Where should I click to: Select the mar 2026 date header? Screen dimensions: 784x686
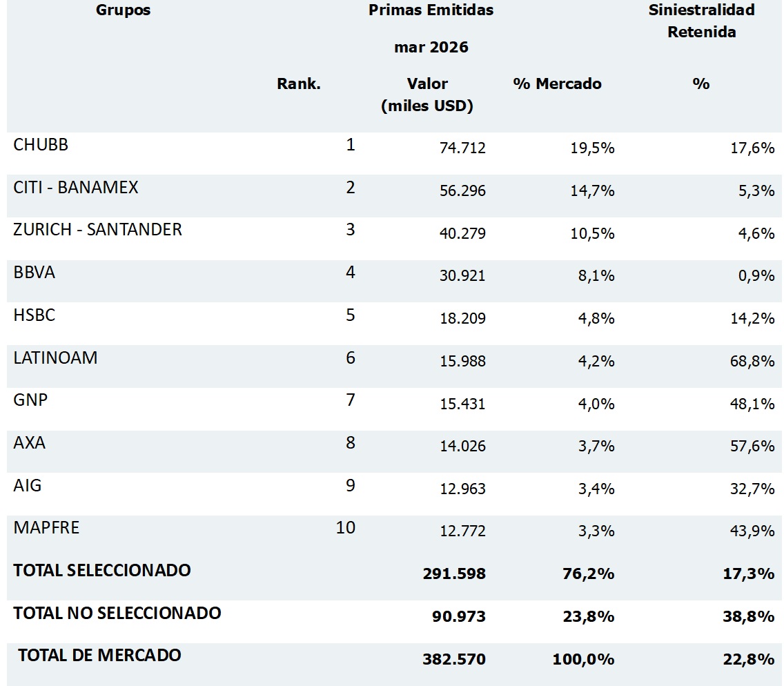431,47
